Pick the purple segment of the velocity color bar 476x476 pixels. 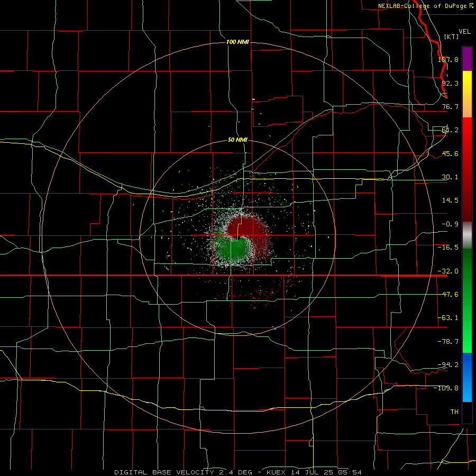467,59
